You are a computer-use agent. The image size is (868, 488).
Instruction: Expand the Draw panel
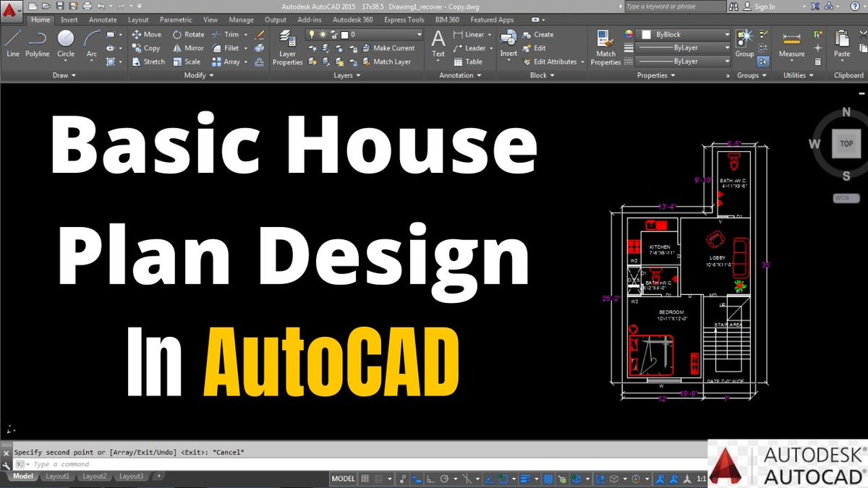[x=64, y=75]
